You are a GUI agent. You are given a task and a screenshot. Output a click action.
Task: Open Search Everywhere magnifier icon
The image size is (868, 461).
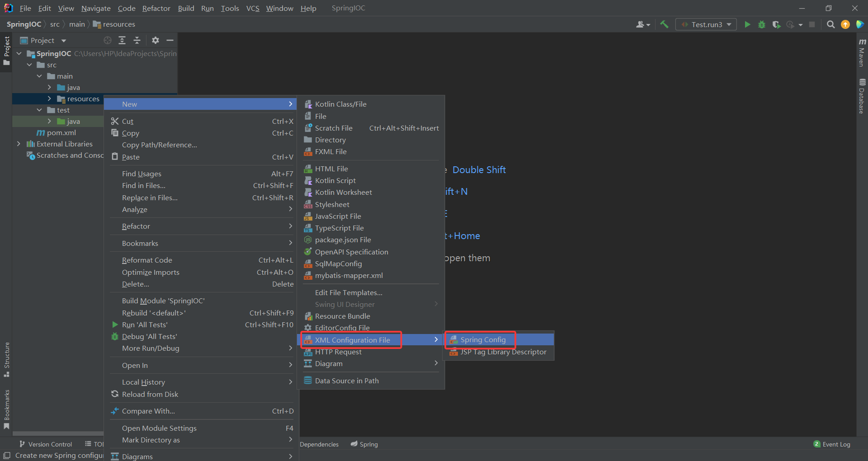point(830,24)
